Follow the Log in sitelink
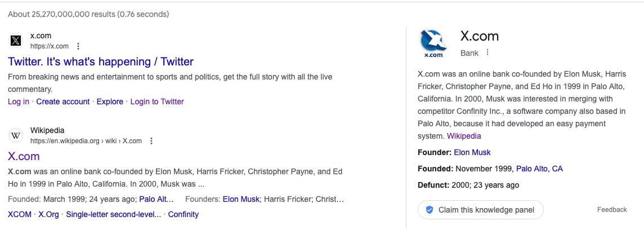The image size is (644, 234). coord(19,101)
